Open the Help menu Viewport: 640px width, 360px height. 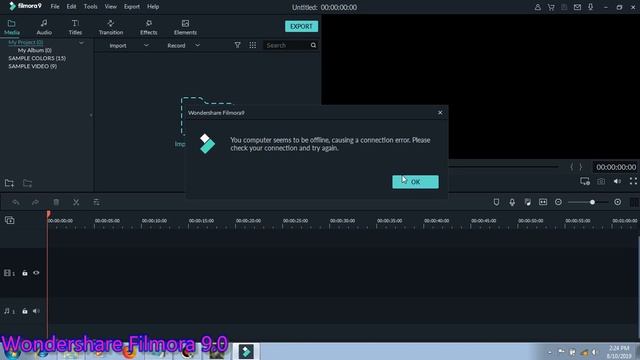[153, 7]
